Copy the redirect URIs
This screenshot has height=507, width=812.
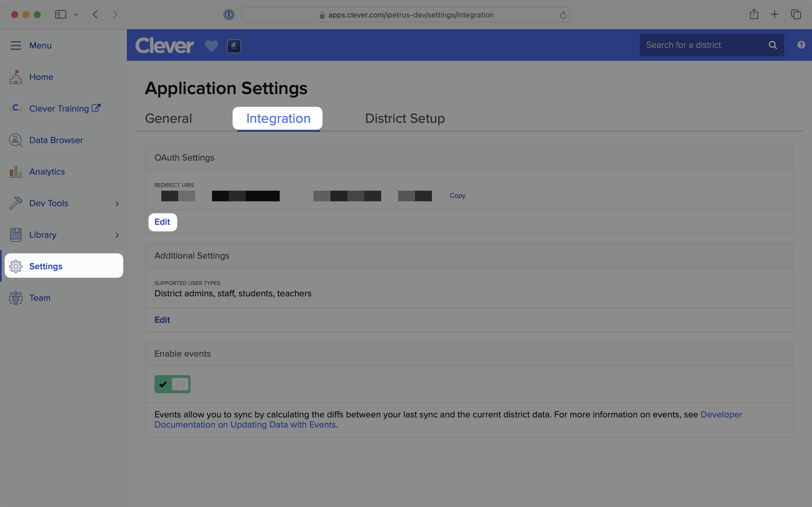[457, 195]
